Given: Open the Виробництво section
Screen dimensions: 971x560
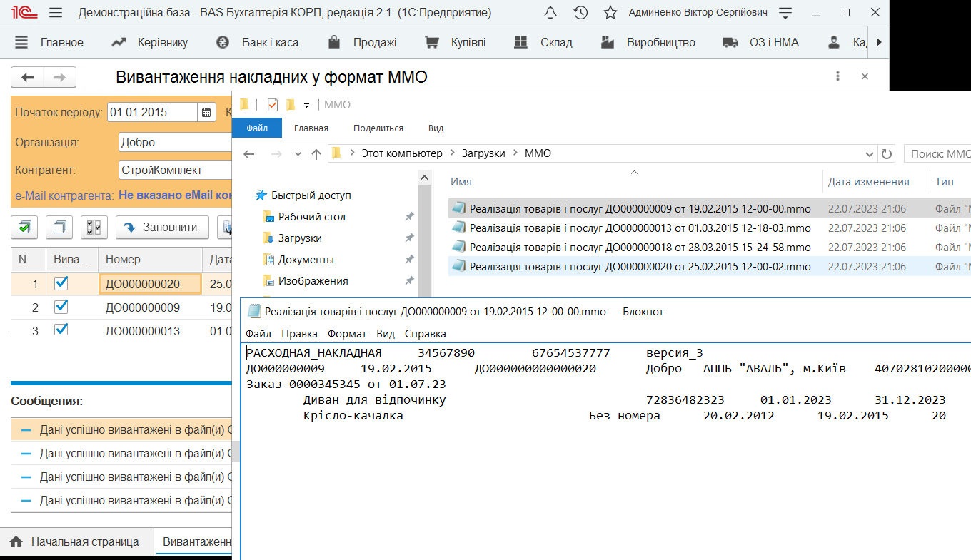Looking at the screenshot, I should click(648, 42).
